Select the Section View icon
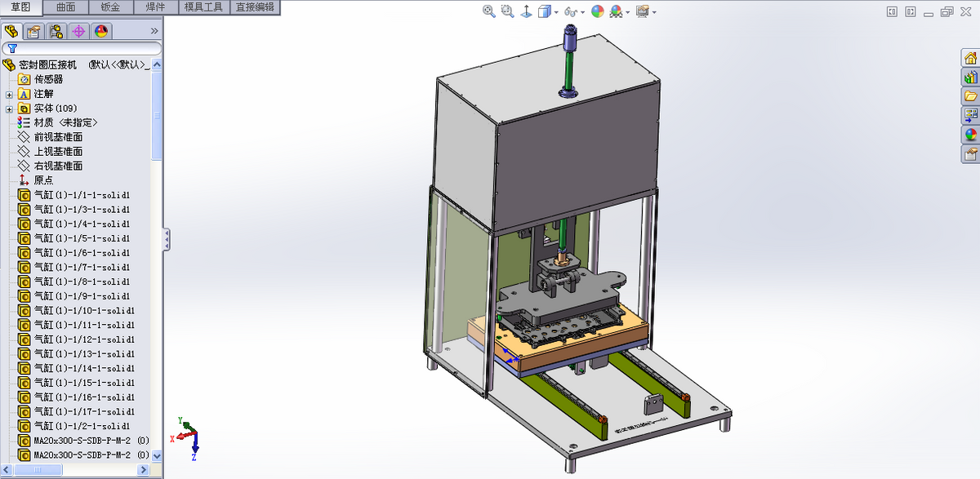Image resolution: width=980 pixels, height=479 pixels. point(526,11)
